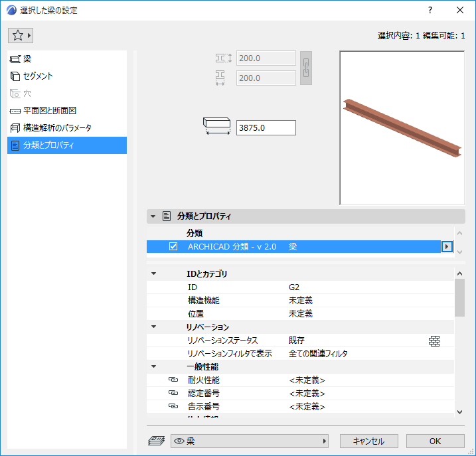Open the 梁 layer dropdown
476x456 pixels.
250,441
